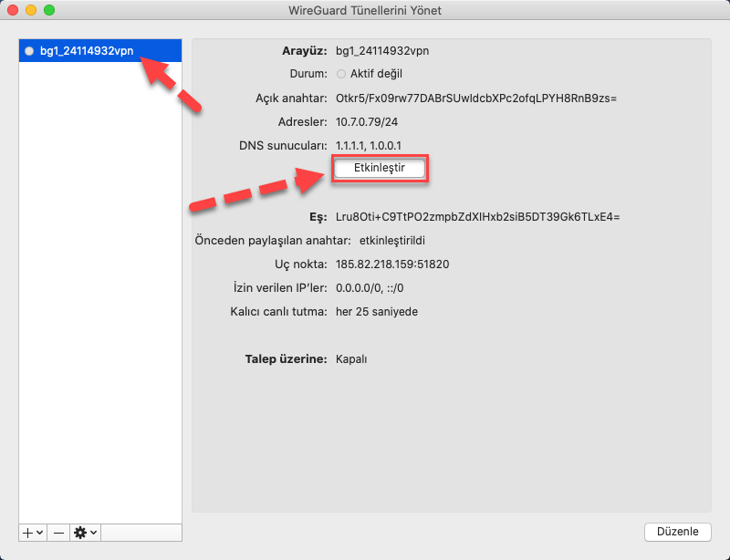Click the status text Aktif değil
Screen dimensions: 730x560
tap(376, 74)
